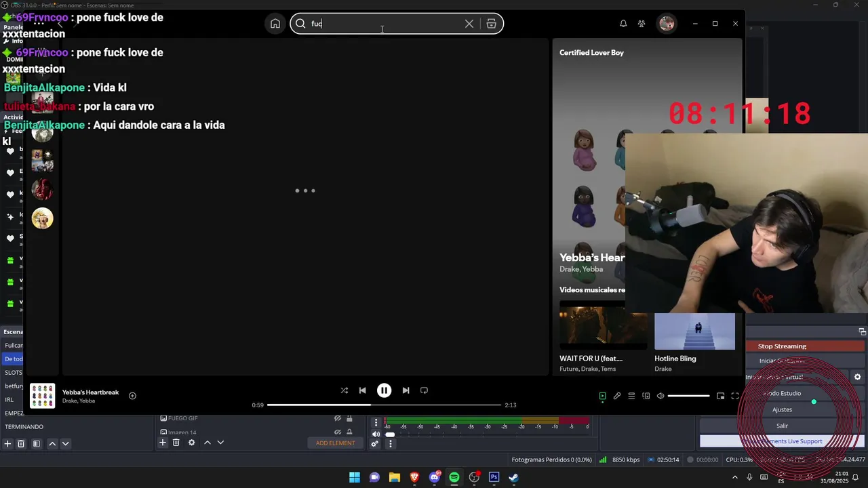The image size is (868, 488).
Task: Open Hotline Bling music video thumbnail
Action: [694, 331]
